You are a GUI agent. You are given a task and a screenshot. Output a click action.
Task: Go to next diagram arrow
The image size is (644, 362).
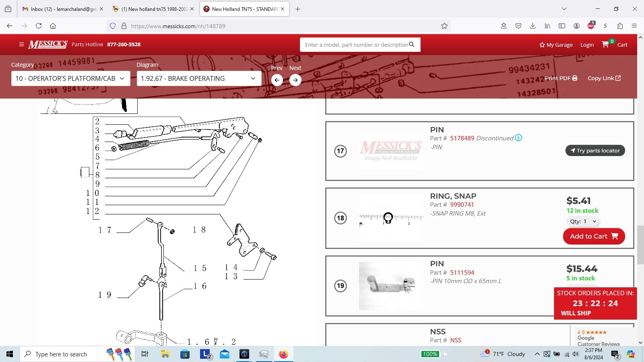click(295, 80)
